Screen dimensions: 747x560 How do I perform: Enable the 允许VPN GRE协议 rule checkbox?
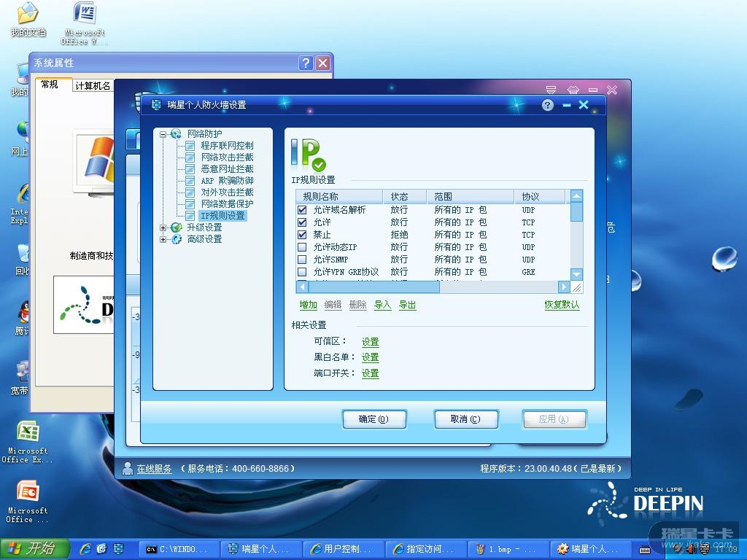(x=302, y=272)
